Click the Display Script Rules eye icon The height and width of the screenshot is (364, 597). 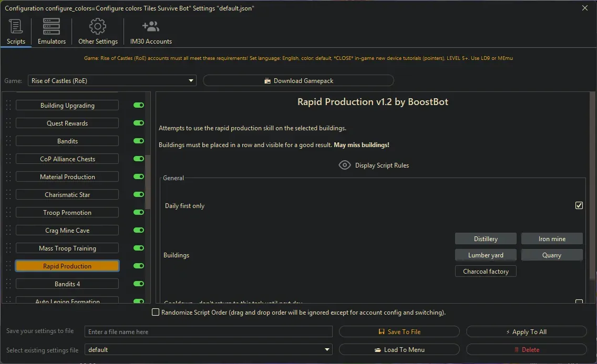click(345, 165)
